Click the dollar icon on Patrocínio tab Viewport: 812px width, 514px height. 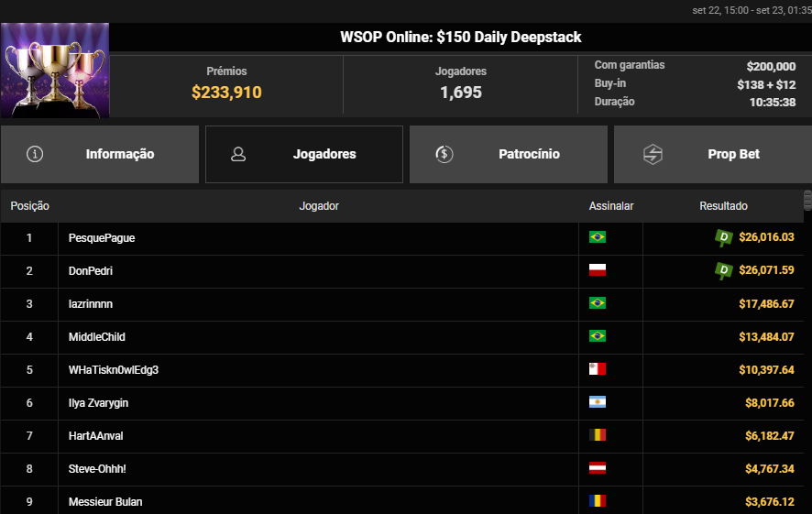[x=444, y=154]
